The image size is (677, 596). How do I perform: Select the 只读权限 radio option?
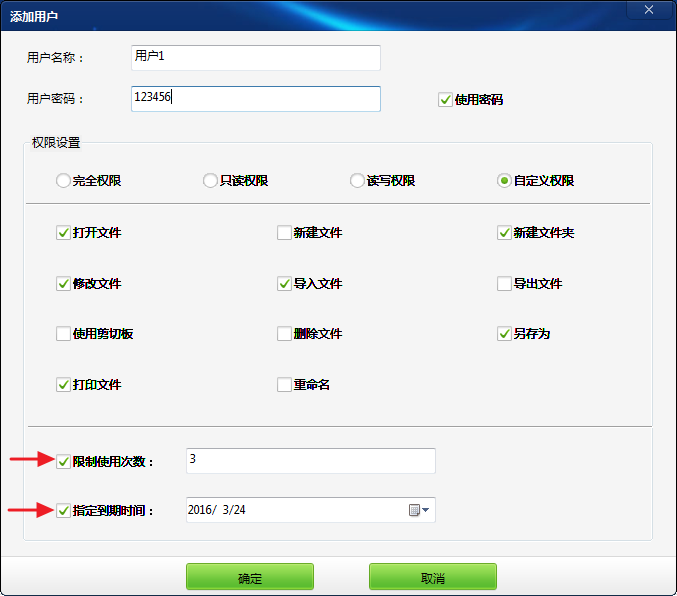210,181
